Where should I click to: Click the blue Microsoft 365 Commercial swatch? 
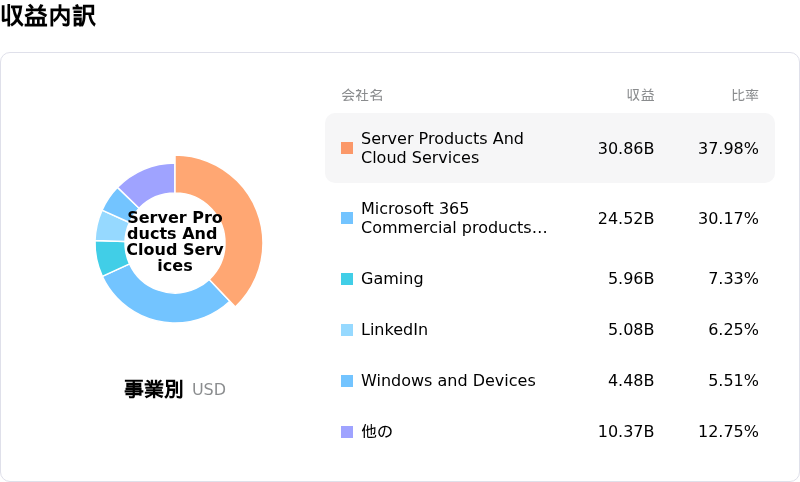[x=347, y=218]
